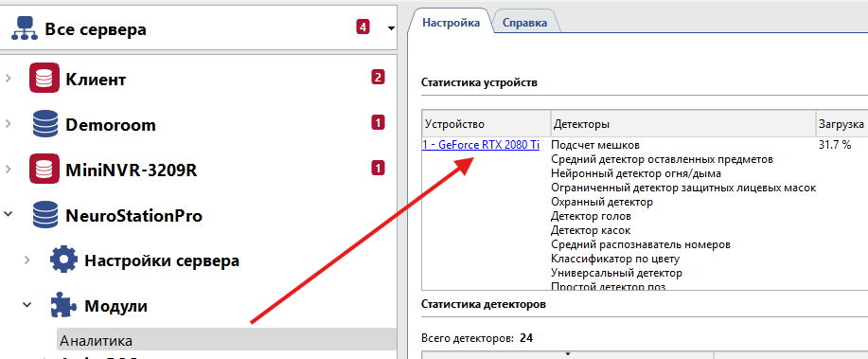Expand the Клиент tree node
The width and height of the screenshot is (868, 359).
coord(8,79)
